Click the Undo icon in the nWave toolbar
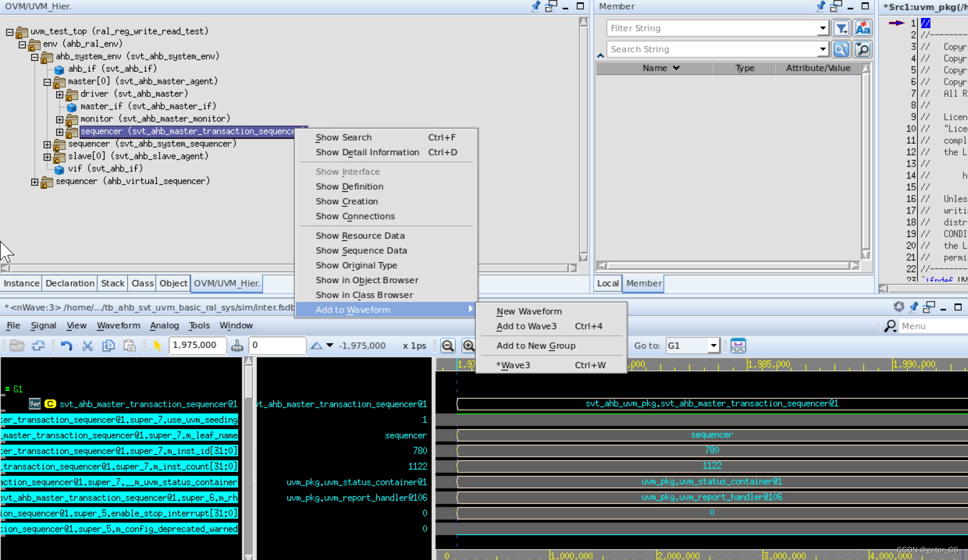This screenshot has width=968, height=560. [x=65, y=346]
